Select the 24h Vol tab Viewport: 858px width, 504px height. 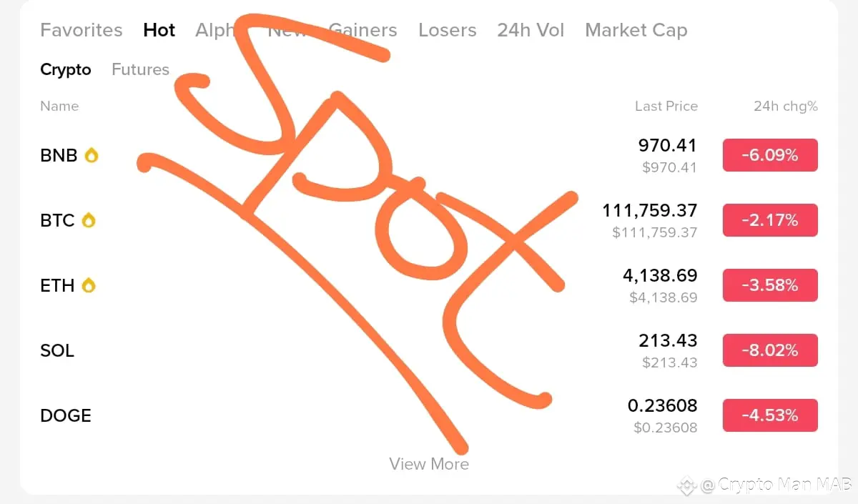[x=531, y=30]
